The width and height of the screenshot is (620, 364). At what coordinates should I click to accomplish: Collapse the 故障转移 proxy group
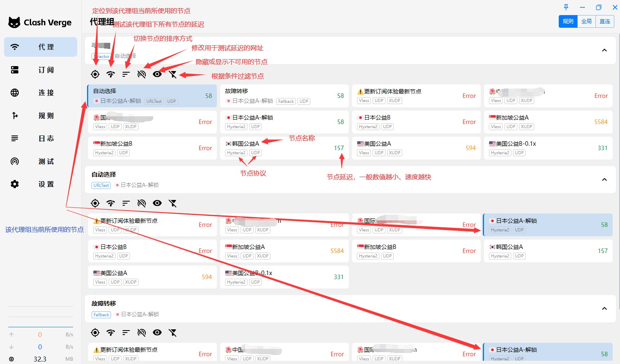coord(604,309)
